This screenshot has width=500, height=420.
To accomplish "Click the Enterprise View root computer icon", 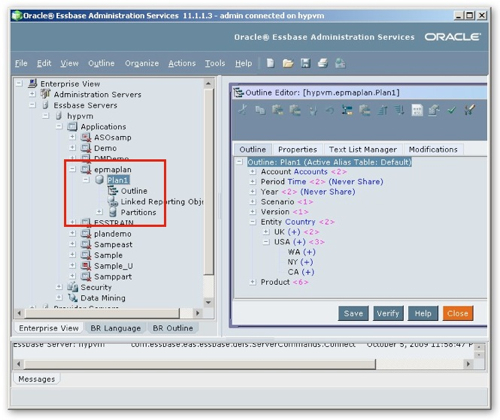I will click(32, 83).
